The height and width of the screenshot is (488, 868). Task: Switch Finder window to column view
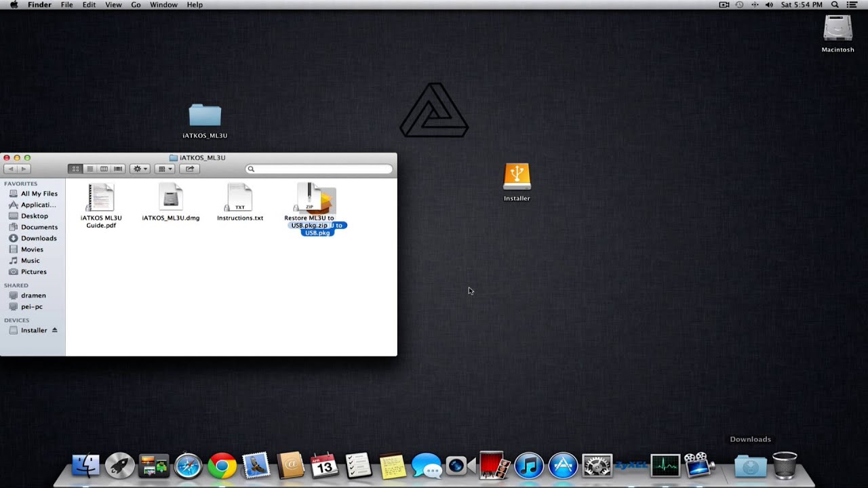[x=104, y=169]
